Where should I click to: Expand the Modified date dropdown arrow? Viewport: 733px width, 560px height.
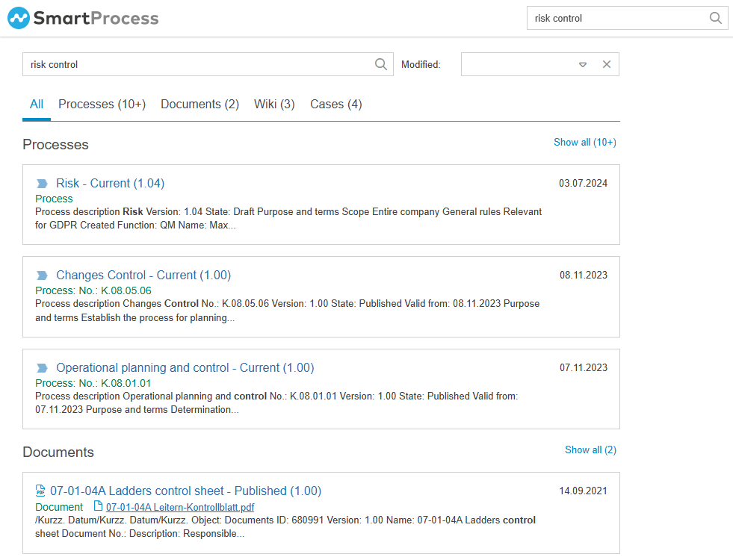pyautogui.click(x=583, y=64)
